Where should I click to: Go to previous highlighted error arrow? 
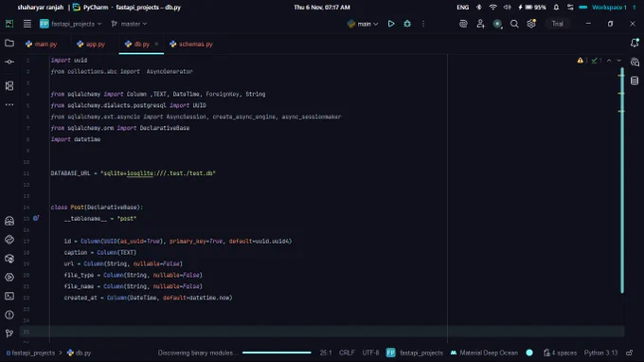click(x=609, y=61)
